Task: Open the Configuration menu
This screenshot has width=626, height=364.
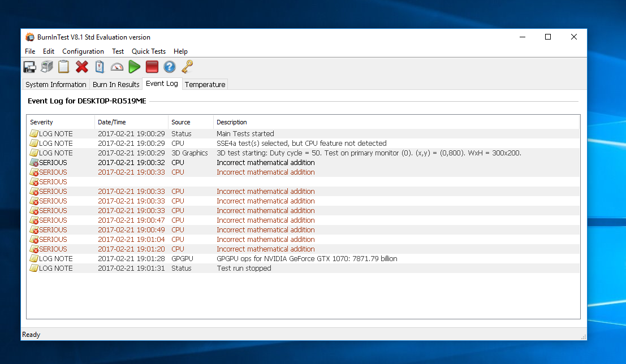Action: pos(83,51)
